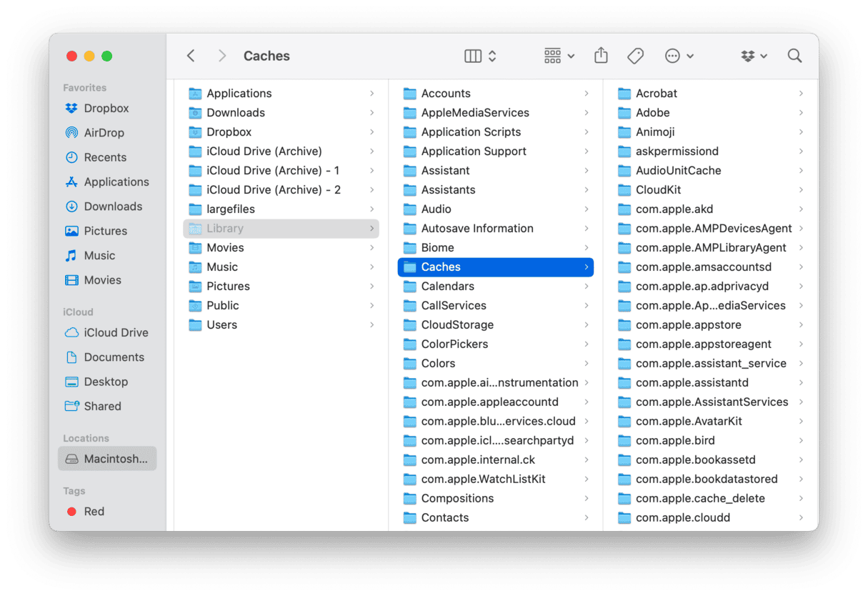Image resolution: width=868 pixels, height=596 pixels.
Task: Open the ellipsis action menu
Action: point(679,56)
